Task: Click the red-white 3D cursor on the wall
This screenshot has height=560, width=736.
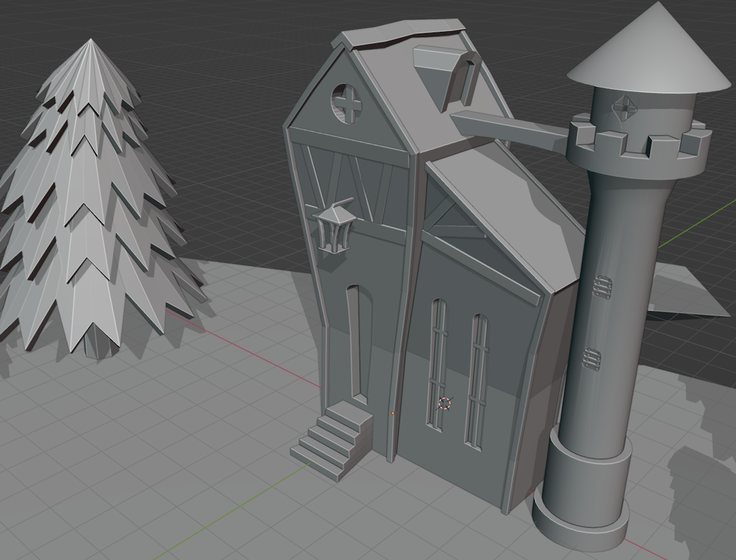Action: tap(444, 403)
